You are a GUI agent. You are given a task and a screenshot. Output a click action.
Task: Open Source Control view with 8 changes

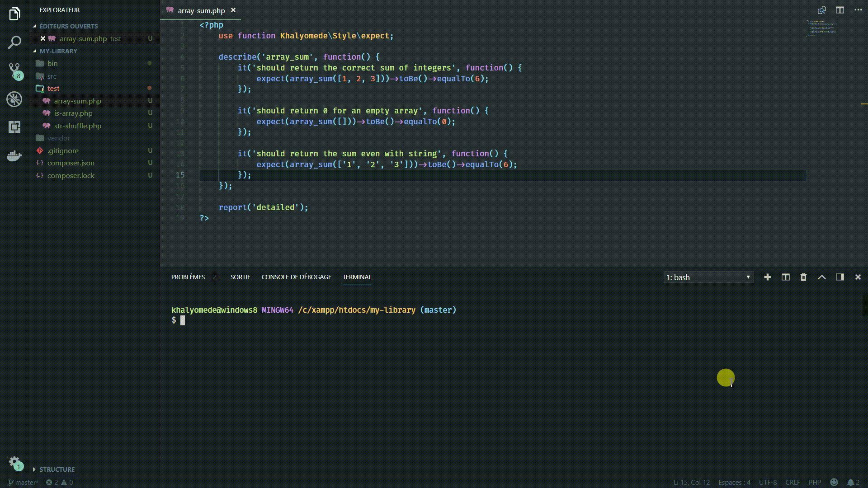pos(14,70)
